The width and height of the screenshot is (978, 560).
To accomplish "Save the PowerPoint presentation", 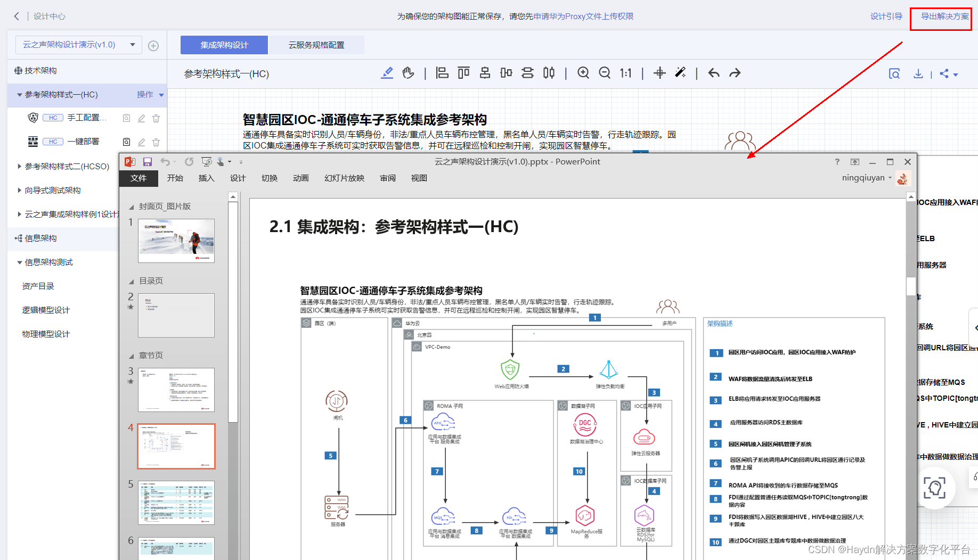I will pyautogui.click(x=148, y=162).
